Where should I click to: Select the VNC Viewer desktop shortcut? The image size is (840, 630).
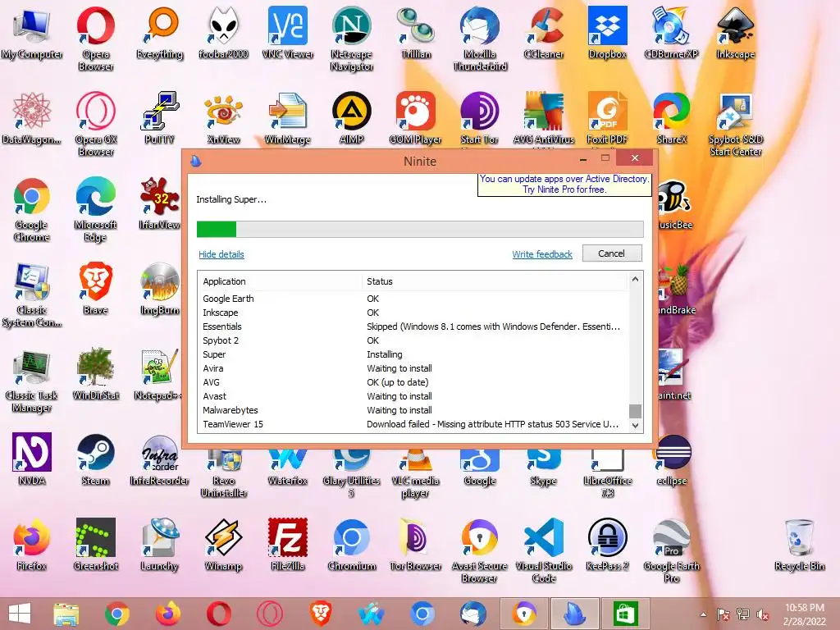(x=288, y=33)
